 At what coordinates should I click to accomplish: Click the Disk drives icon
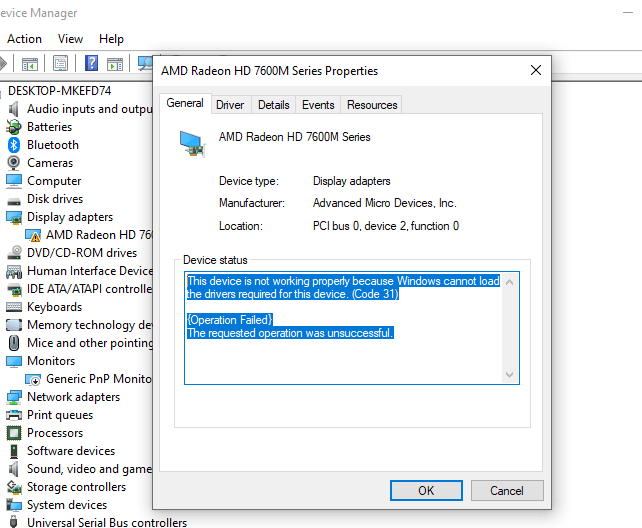(14, 201)
